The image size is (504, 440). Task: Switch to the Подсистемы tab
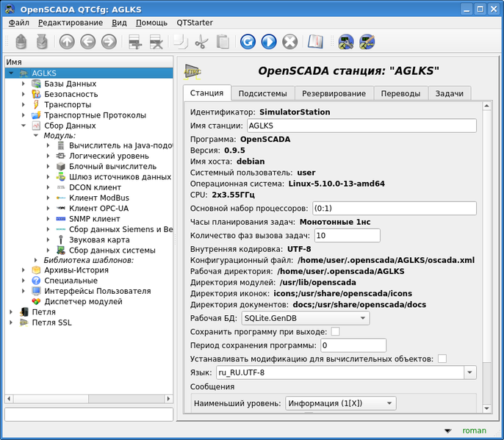tap(262, 93)
